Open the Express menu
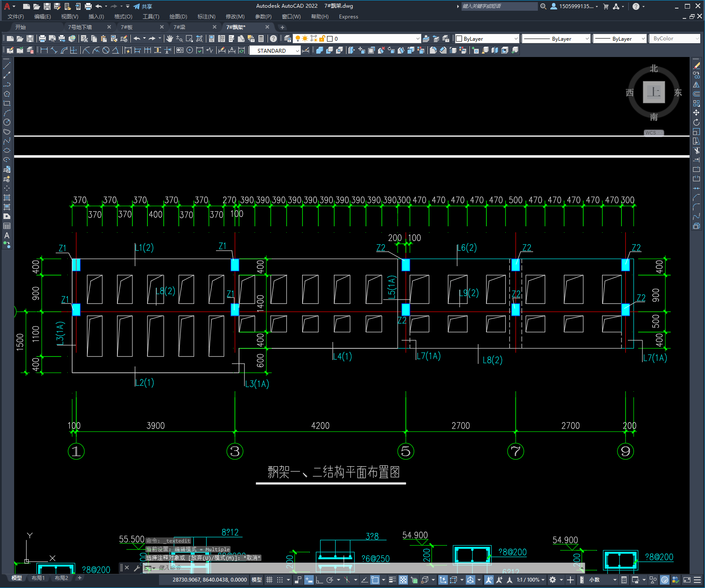705x588 pixels. pyautogui.click(x=348, y=17)
